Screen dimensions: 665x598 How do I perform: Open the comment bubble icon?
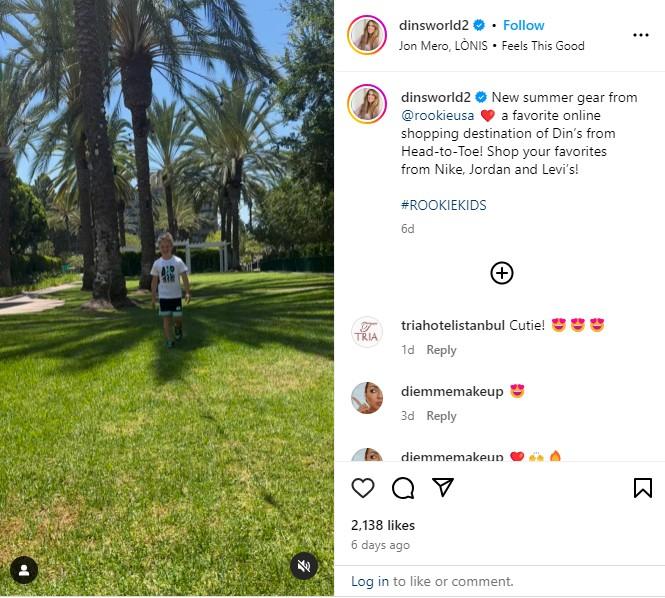403,487
